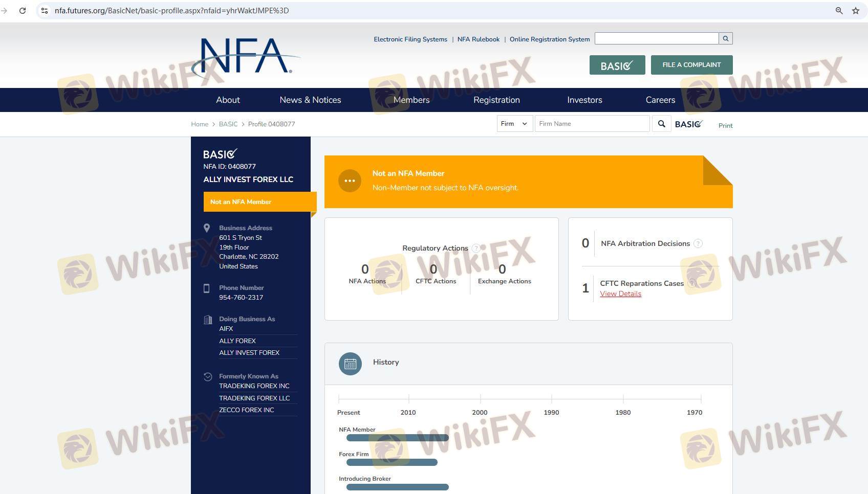Click the green BASIC button
This screenshot has height=494, width=868.
[x=617, y=65]
